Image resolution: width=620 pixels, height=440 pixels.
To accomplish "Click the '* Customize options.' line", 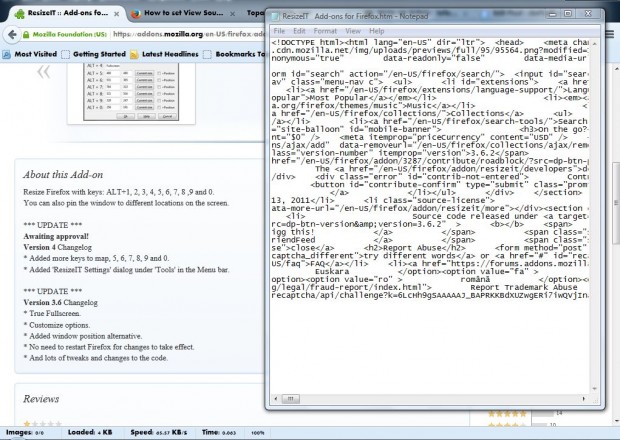I will pos(57,325).
